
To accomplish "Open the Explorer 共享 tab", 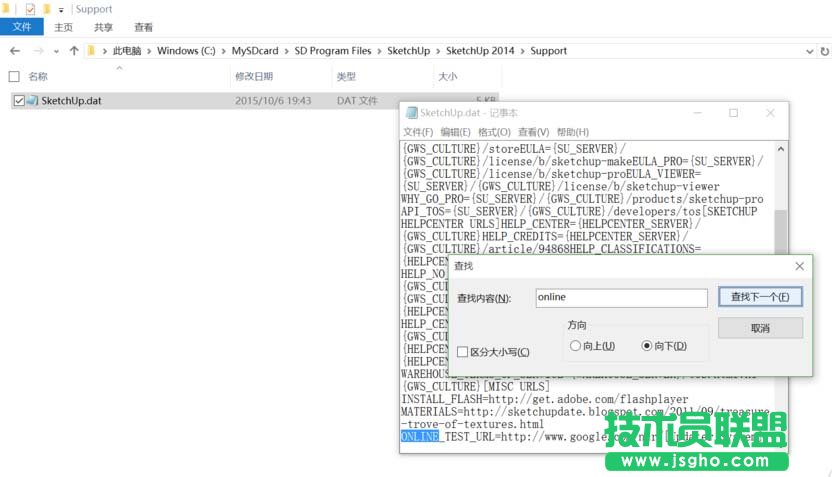I will click(x=103, y=27).
